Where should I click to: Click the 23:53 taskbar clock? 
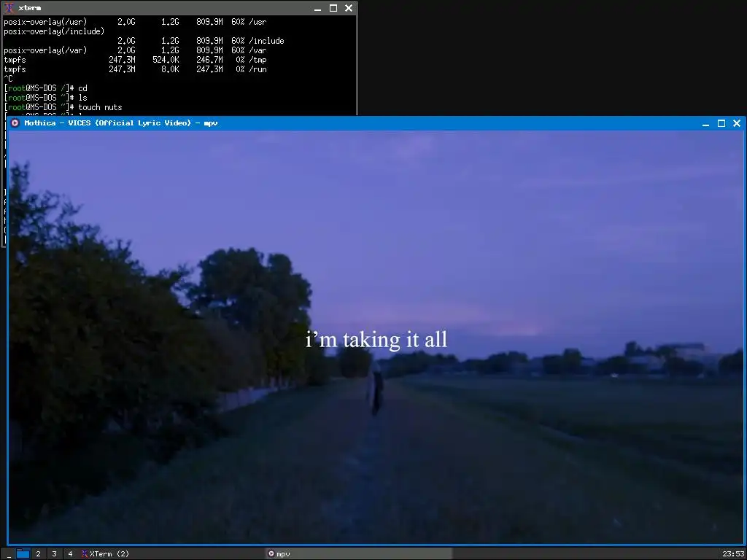732,554
